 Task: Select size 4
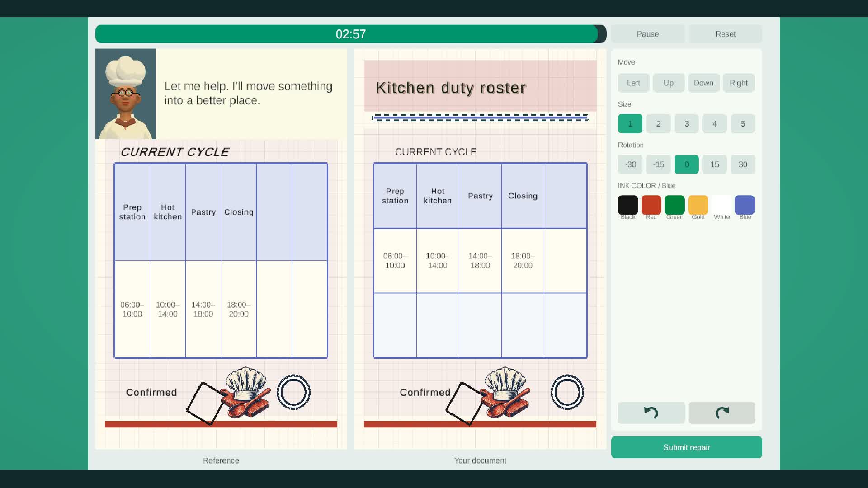[x=714, y=124]
